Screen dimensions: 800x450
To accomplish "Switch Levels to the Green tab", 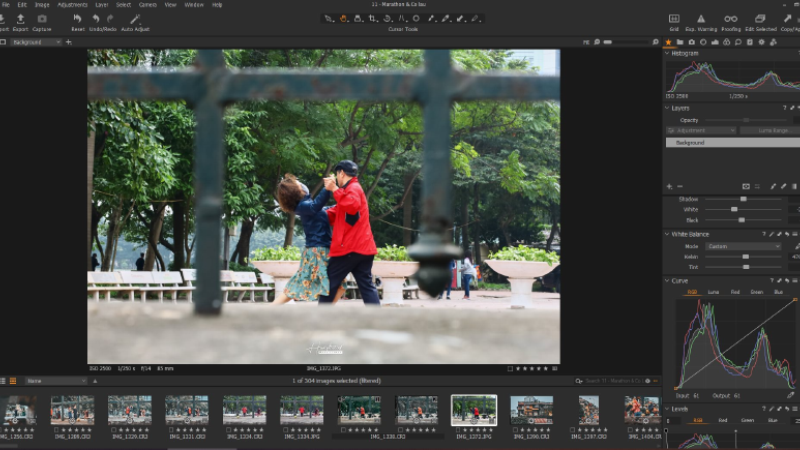I will 747,420.
